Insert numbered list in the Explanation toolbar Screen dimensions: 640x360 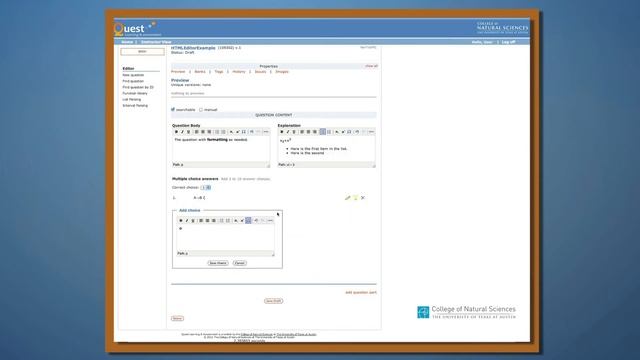(329, 132)
